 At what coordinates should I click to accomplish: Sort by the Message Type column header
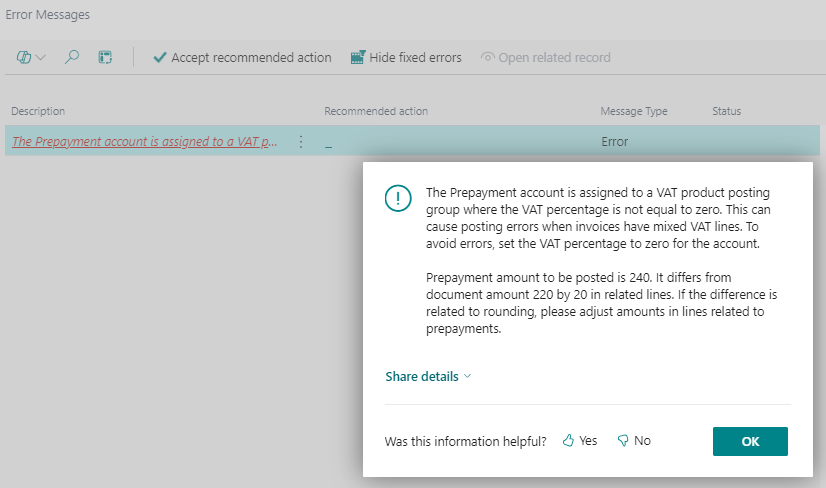[x=633, y=111]
